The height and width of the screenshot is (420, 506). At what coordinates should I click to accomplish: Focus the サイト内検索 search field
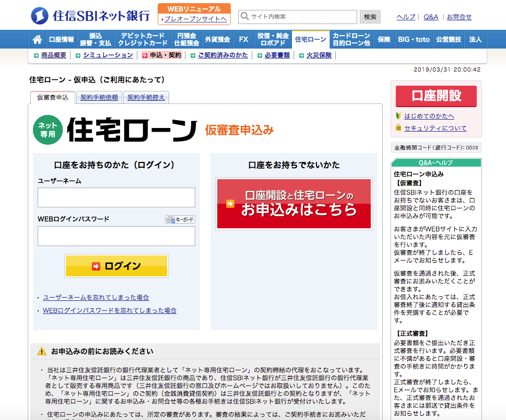coord(298,17)
